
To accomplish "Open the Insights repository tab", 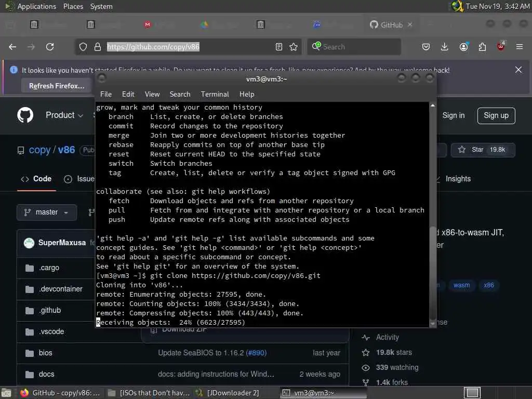I will coord(458,179).
